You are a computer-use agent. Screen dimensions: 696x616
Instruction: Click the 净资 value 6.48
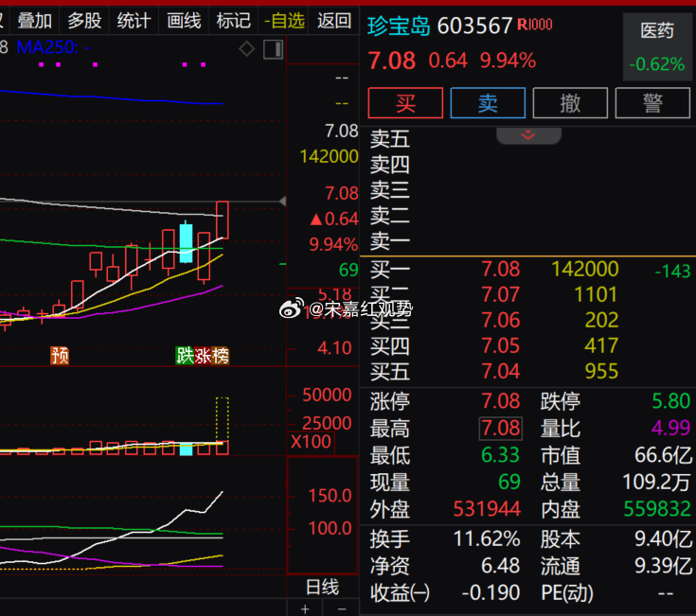tap(500, 567)
